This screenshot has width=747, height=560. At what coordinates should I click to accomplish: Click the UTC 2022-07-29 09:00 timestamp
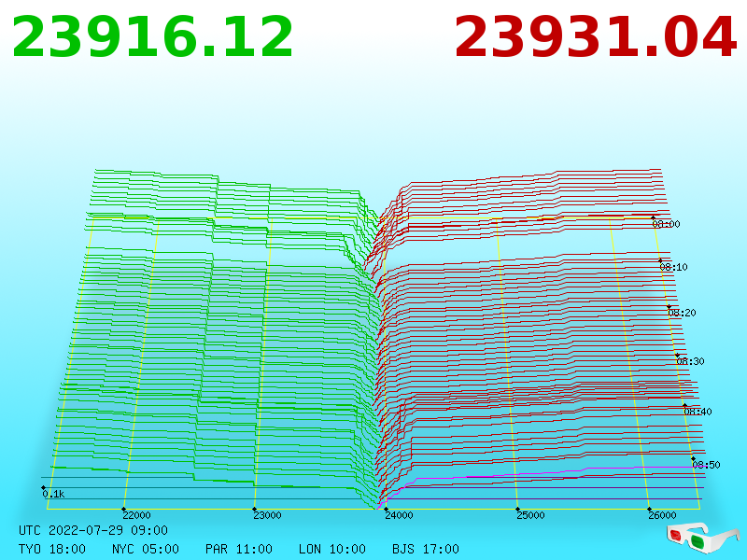[93, 530]
